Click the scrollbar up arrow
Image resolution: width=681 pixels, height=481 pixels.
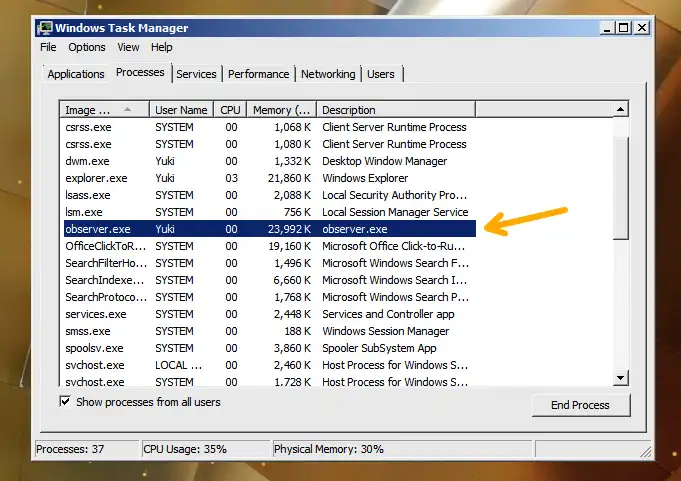[621, 109]
